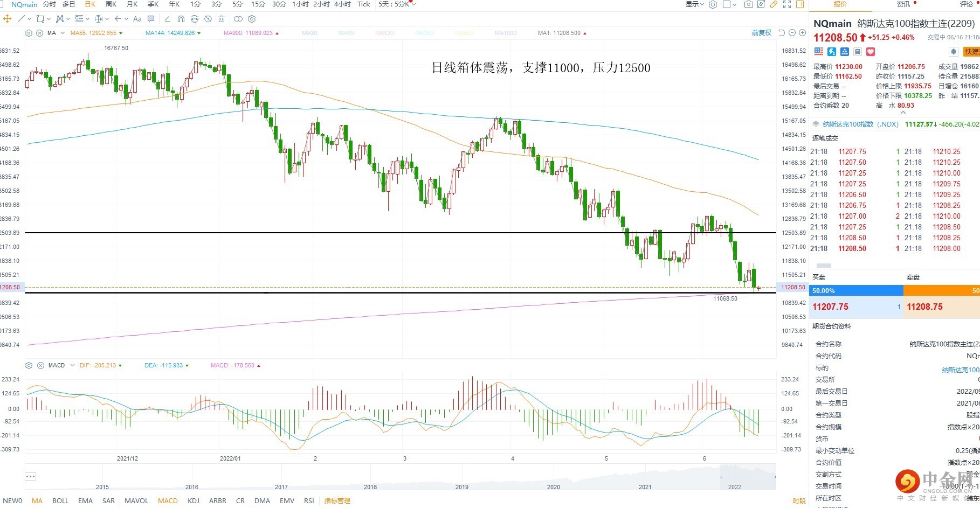This screenshot has width=980, height=508.
Task: Toggle the orange pencil drawing mode
Action: [774, 4]
